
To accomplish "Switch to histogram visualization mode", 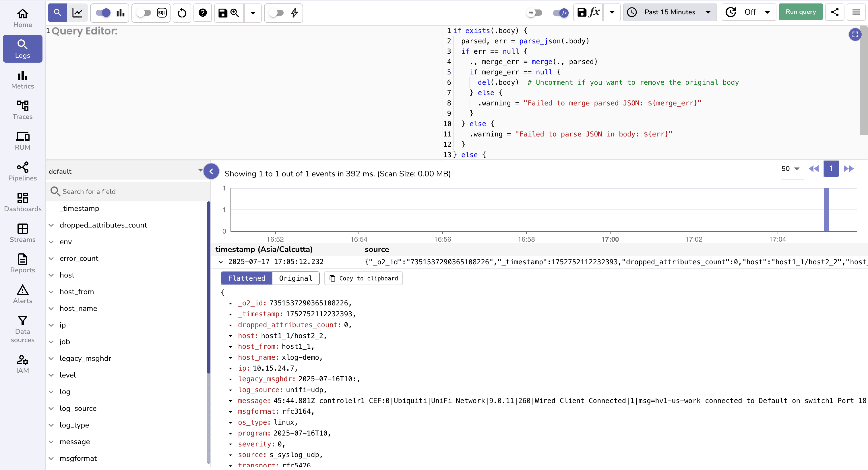I will pyautogui.click(x=120, y=12).
